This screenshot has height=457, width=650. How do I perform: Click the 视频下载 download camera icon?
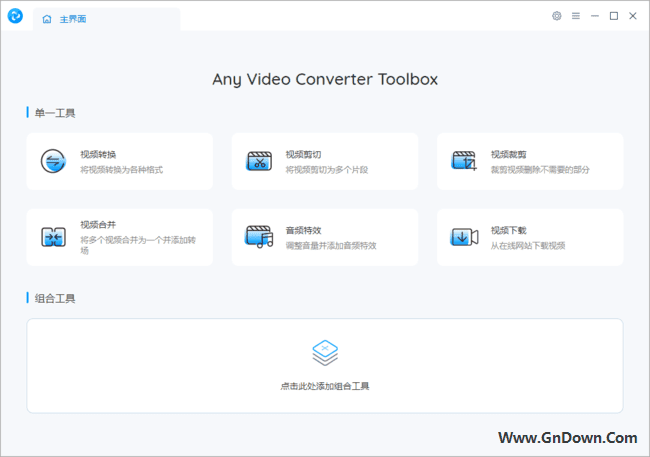pyautogui.click(x=464, y=237)
